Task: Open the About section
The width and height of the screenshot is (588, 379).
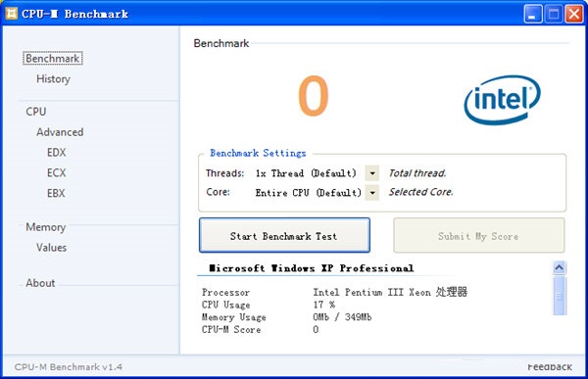Action: 40,283
